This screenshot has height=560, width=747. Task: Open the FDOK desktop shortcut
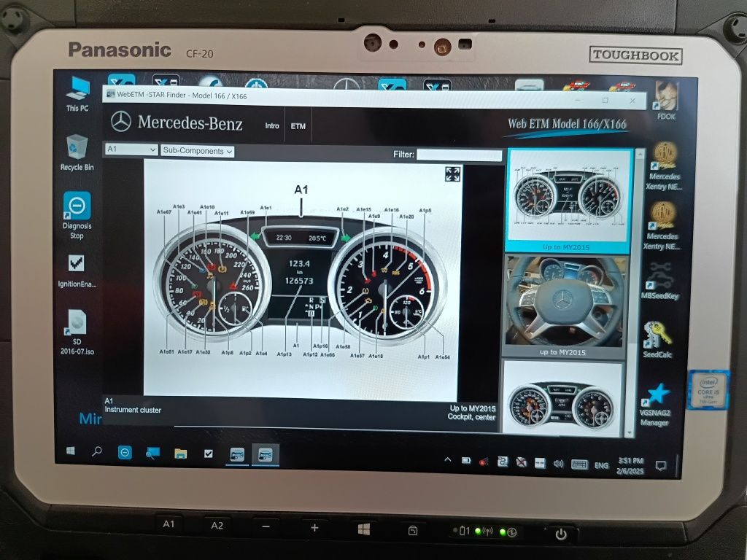pyautogui.click(x=665, y=100)
